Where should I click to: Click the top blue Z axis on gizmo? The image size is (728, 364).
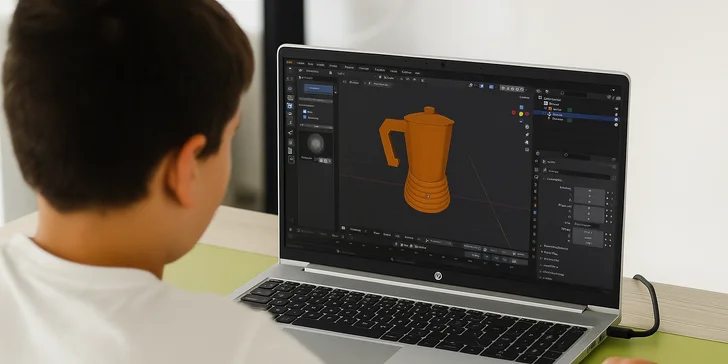point(521,107)
